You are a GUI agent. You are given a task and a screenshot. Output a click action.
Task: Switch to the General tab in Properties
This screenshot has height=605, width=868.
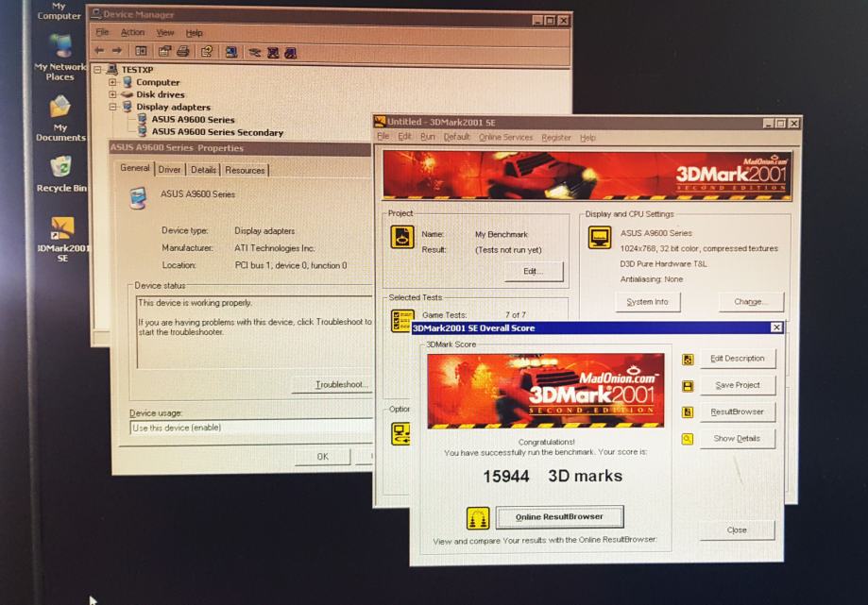(134, 168)
